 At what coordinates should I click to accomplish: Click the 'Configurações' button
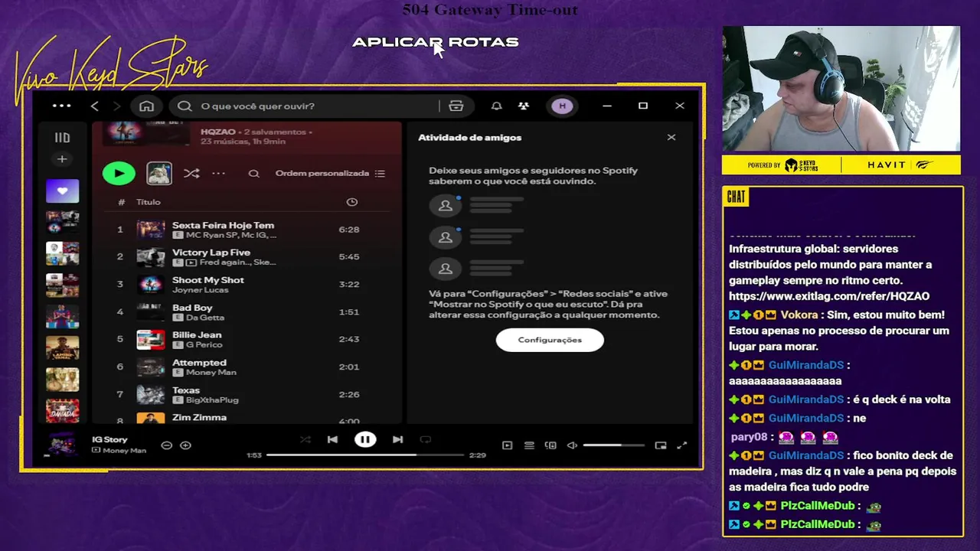[550, 340]
